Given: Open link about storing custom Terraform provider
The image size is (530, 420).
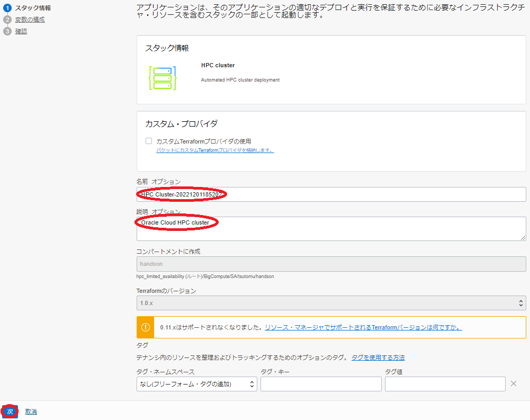Looking at the screenshot, I should (x=214, y=150).
